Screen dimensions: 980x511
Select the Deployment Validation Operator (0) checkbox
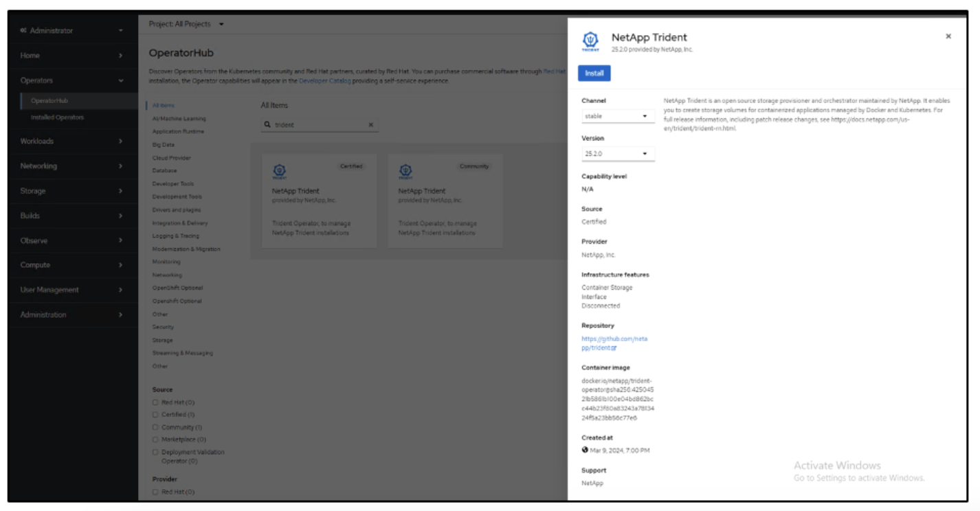coord(155,452)
